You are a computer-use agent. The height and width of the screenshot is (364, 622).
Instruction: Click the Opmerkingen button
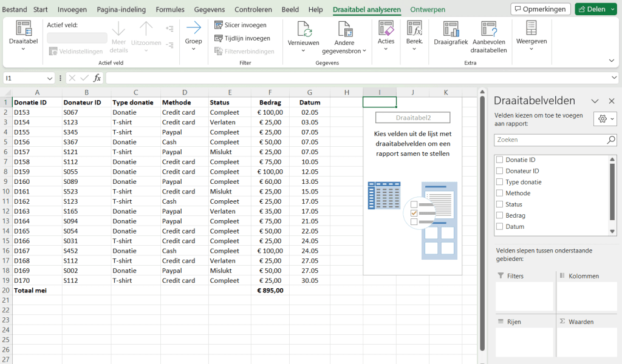click(x=541, y=9)
